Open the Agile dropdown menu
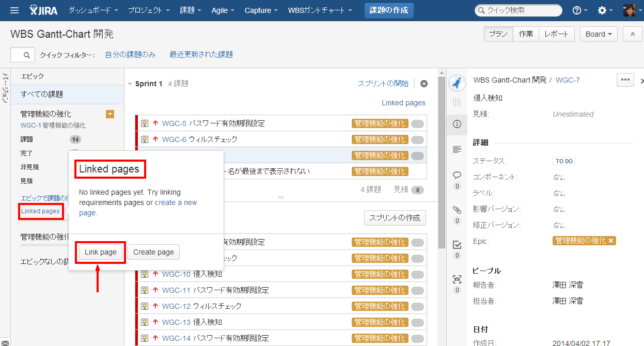The width and height of the screenshot is (644, 346). coord(223,10)
